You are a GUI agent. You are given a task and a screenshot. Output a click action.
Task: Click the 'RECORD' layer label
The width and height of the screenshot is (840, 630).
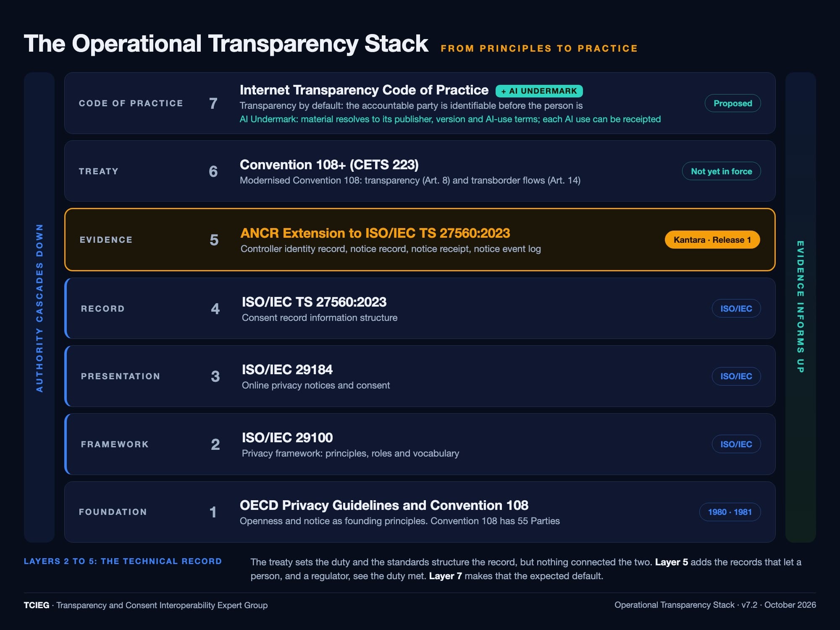pyautogui.click(x=103, y=309)
